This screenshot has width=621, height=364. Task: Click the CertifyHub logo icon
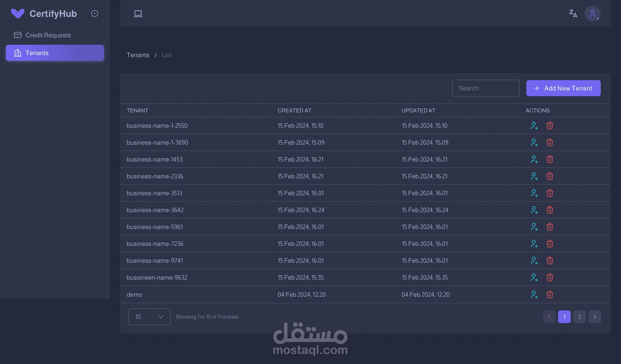[x=18, y=13]
